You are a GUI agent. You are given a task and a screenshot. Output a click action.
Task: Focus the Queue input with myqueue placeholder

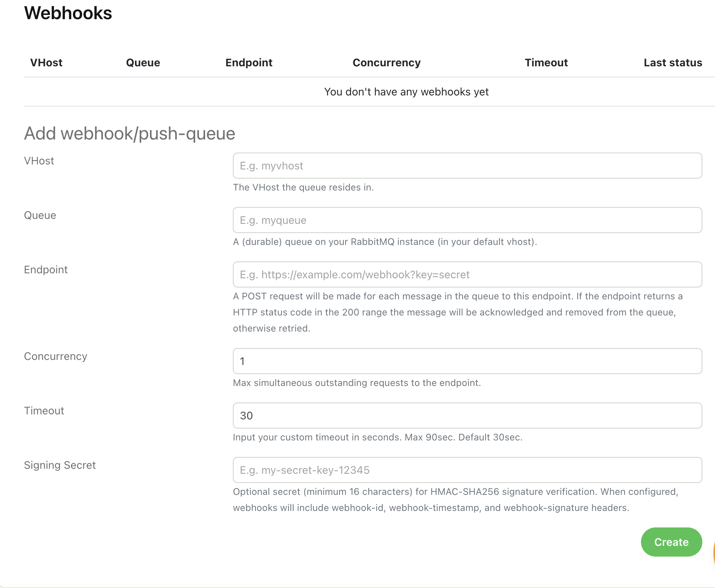pyautogui.click(x=467, y=220)
